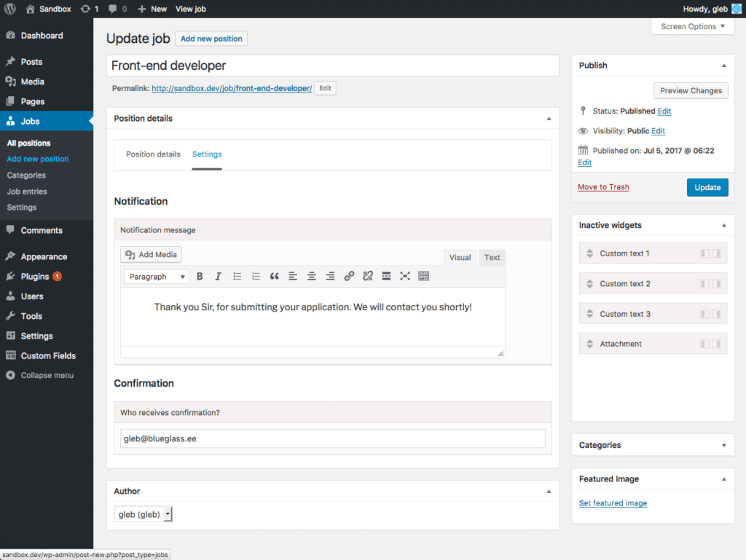Image resolution: width=746 pixels, height=560 pixels.
Task: Insert a blockquote in the editor
Action: [275, 277]
